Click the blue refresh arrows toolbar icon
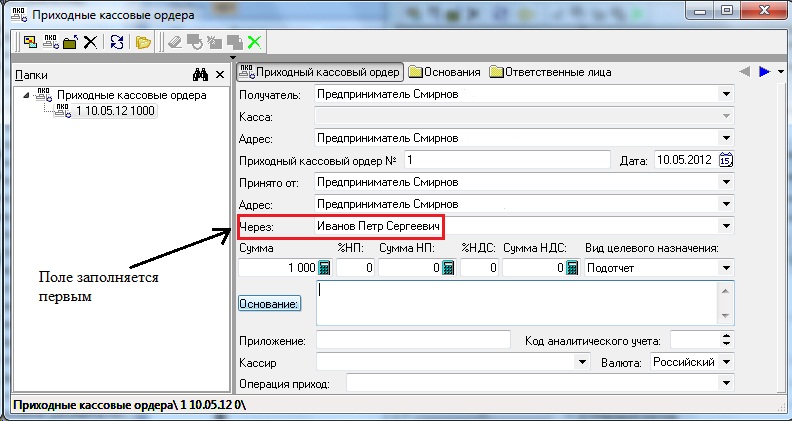 pyautogui.click(x=117, y=42)
